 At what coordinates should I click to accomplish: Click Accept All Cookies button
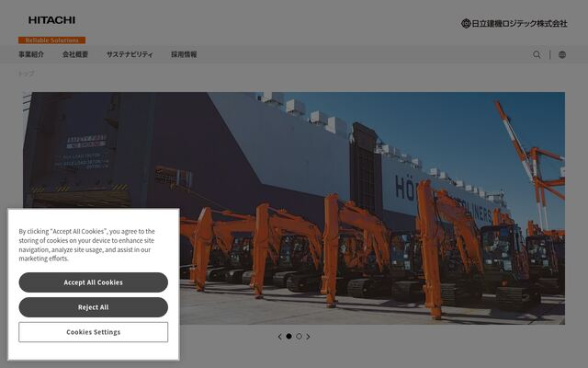(94, 282)
